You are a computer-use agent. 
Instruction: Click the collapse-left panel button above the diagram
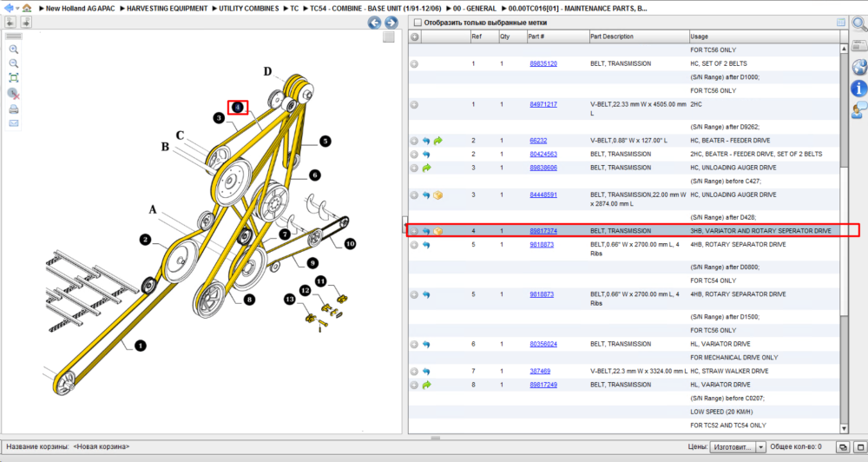(10, 23)
